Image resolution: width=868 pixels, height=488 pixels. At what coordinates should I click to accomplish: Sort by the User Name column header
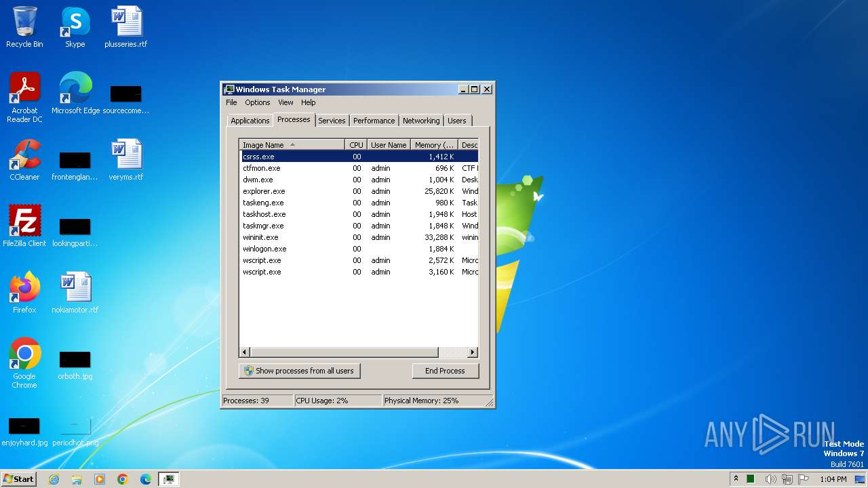389,145
